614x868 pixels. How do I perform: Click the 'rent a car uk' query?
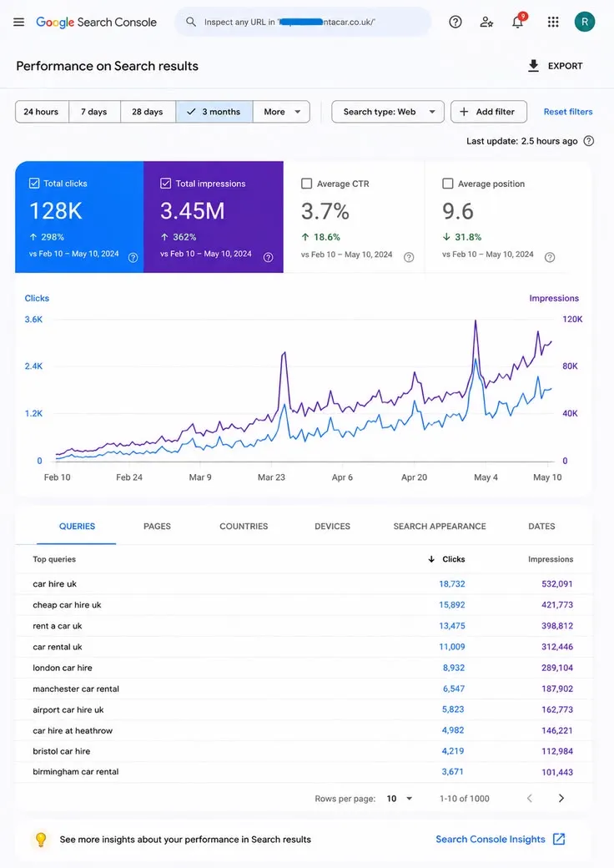click(x=58, y=626)
